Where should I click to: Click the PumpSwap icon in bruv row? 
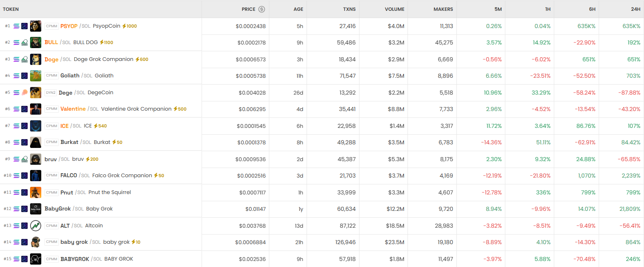(x=24, y=159)
